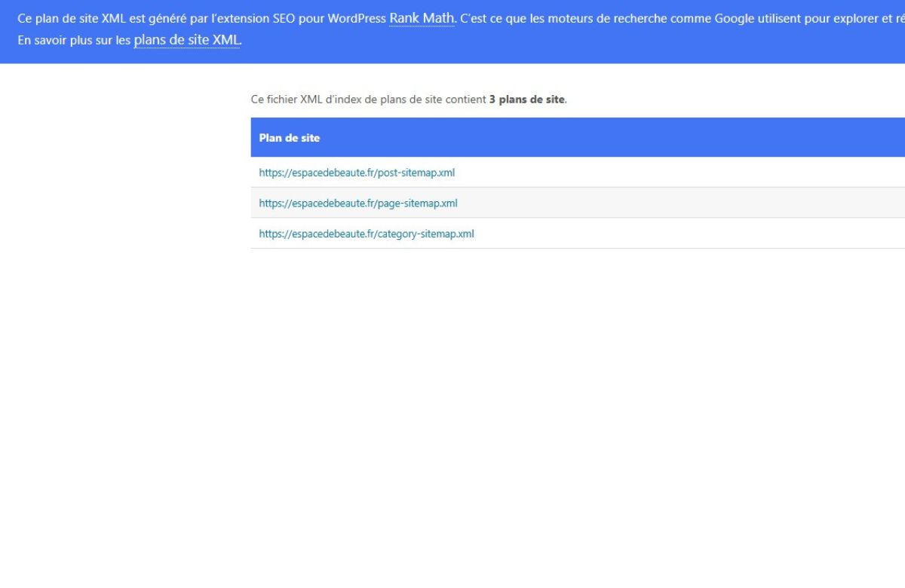Open the post-sitemap.xml link
Image resolution: width=905 pixels, height=588 pixels.
pos(357,173)
